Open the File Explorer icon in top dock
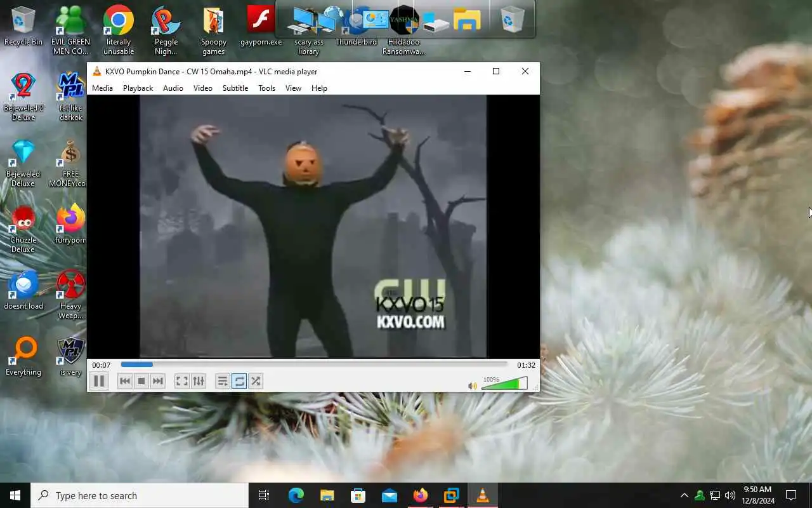812x508 pixels. 467,20
